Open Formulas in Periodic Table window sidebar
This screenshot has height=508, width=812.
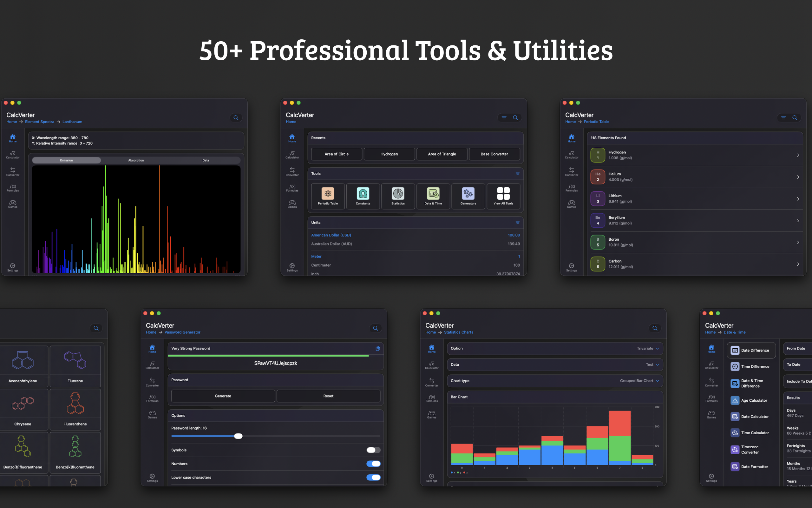tap(572, 188)
